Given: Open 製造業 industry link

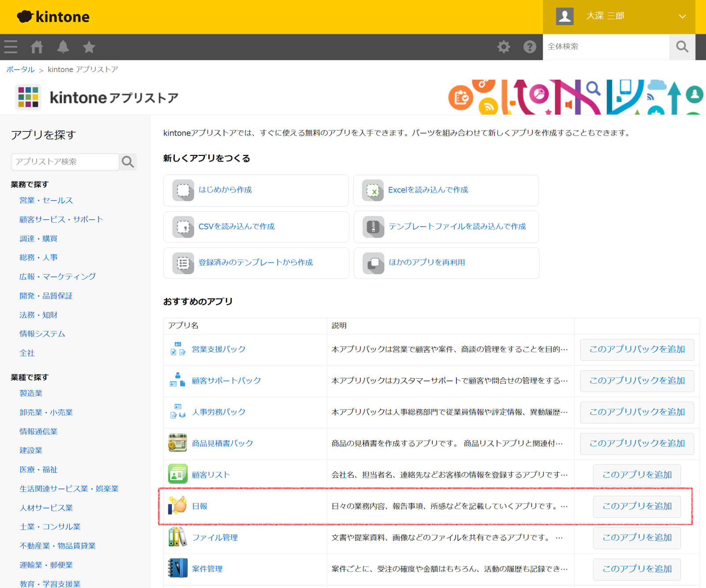Looking at the screenshot, I should click(31, 393).
